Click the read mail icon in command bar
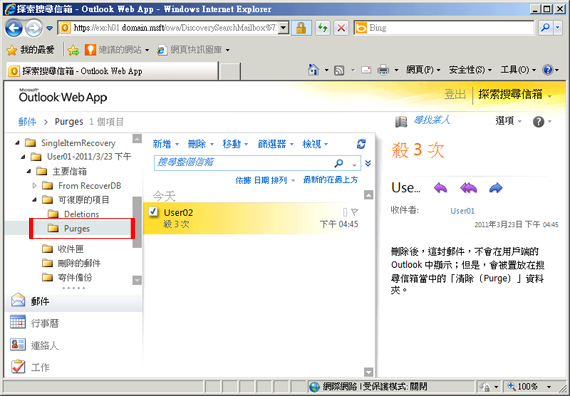 pyautogui.click(x=366, y=70)
